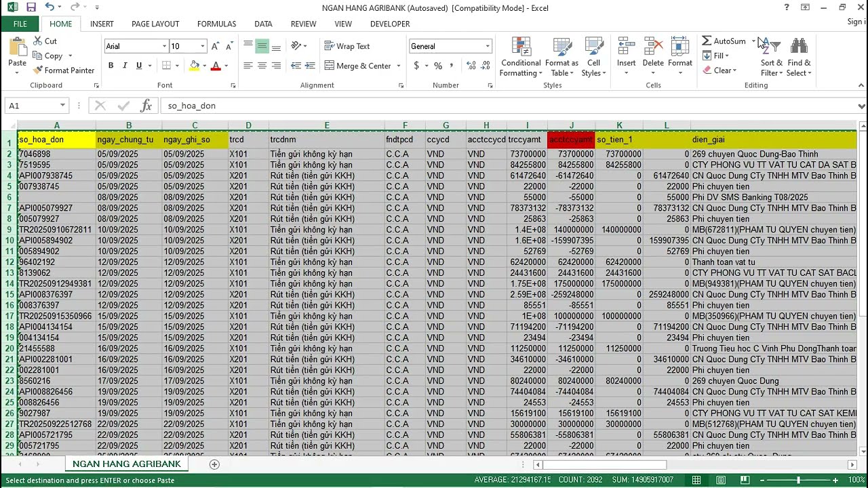Click the Name Box showing A1
The width and height of the screenshot is (868, 488).
(32, 106)
